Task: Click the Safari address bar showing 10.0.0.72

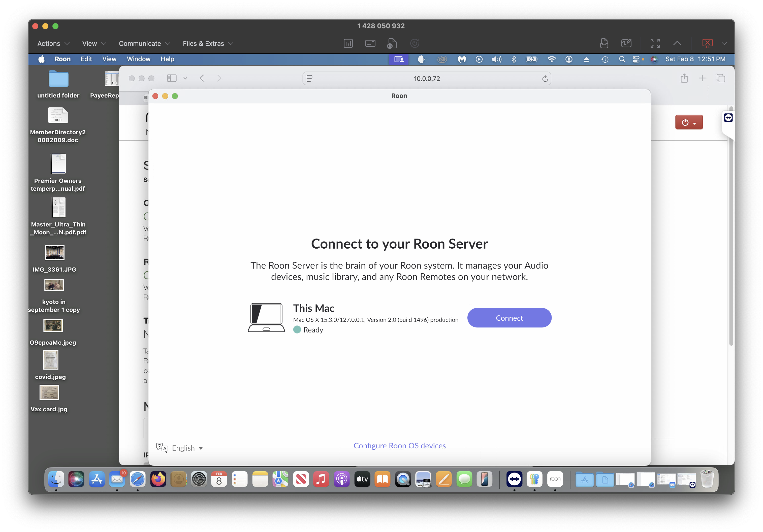Action: click(x=427, y=78)
